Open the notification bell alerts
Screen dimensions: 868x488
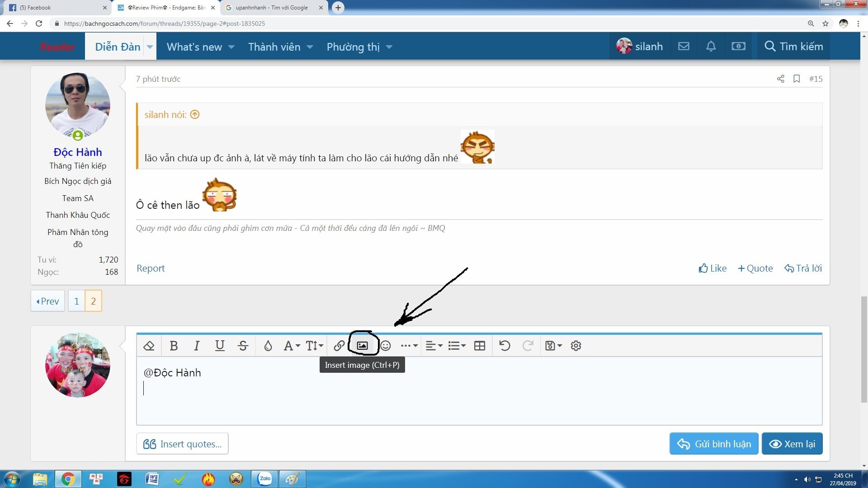click(711, 46)
